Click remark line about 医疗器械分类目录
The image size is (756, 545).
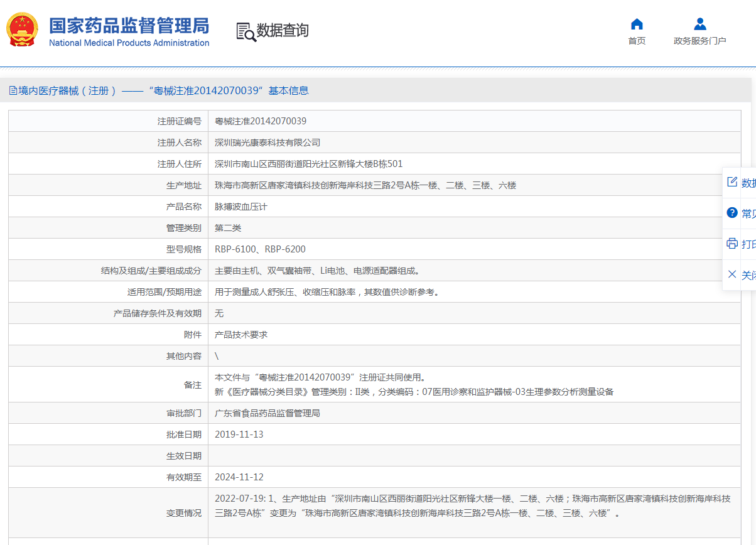tap(414, 392)
